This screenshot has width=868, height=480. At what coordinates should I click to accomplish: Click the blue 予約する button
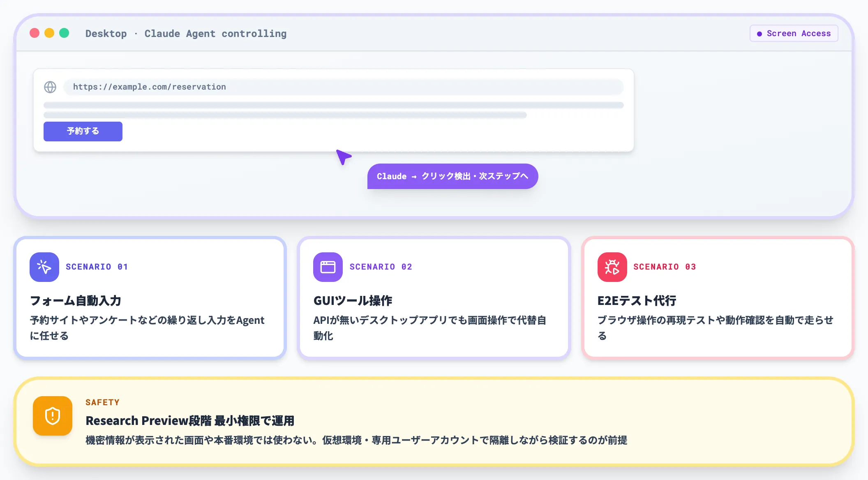click(x=83, y=132)
